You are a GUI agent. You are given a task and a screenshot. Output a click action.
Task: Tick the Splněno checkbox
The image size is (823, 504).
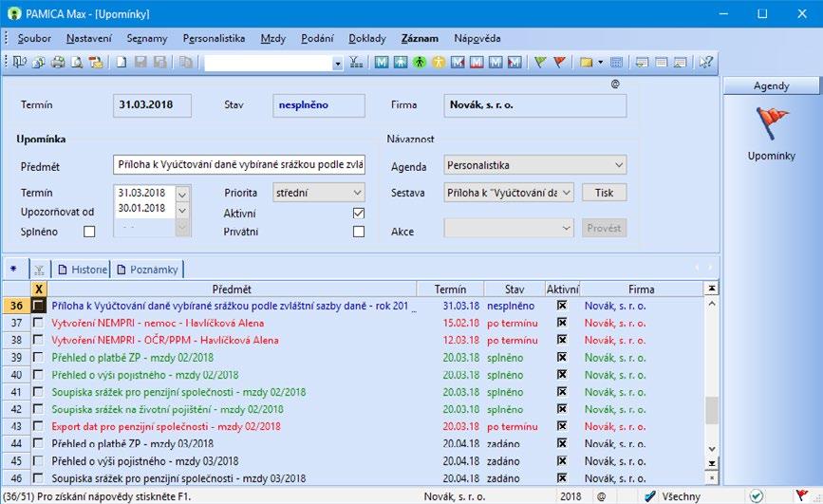pyautogui.click(x=89, y=232)
